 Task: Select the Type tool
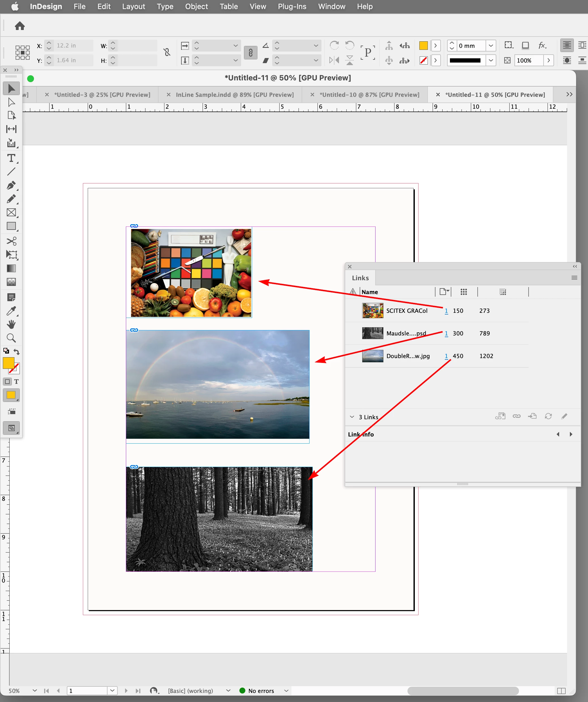click(x=11, y=158)
